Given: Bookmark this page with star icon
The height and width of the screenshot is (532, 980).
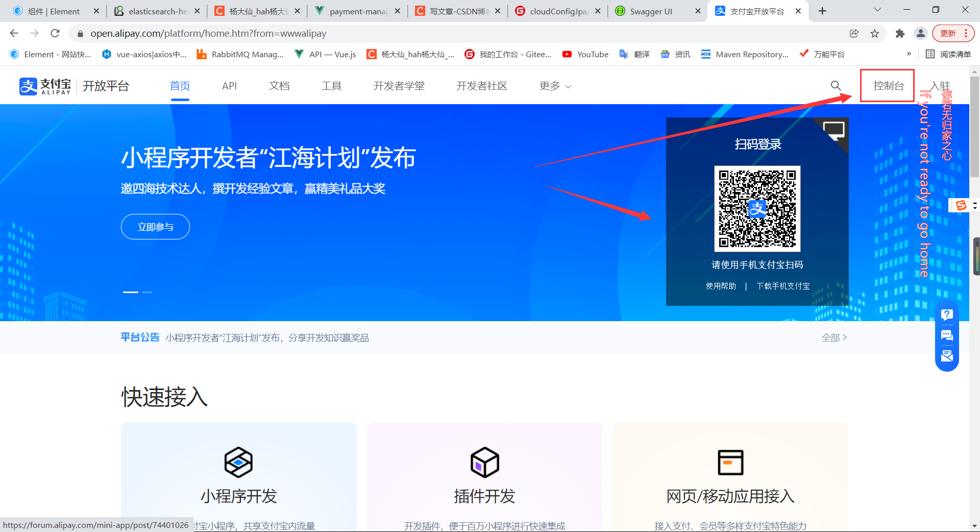Looking at the screenshot, I should [x=875, y=33].
